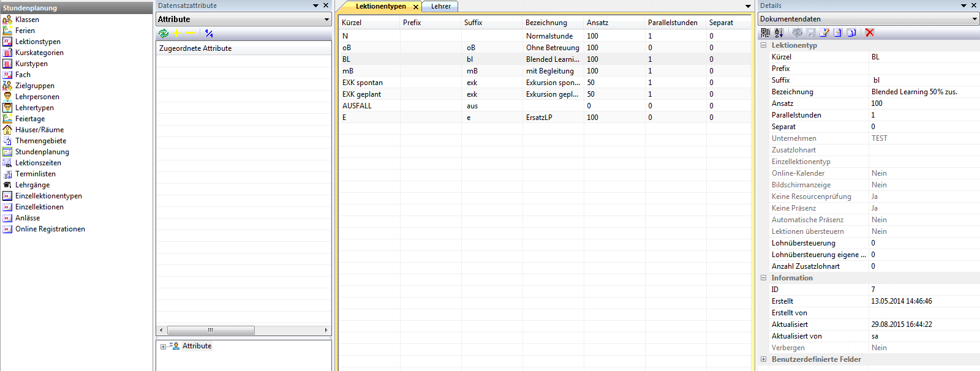980x371 pixels.
Task: Expand the Attribute tree node
Action: tap(163, 347)
